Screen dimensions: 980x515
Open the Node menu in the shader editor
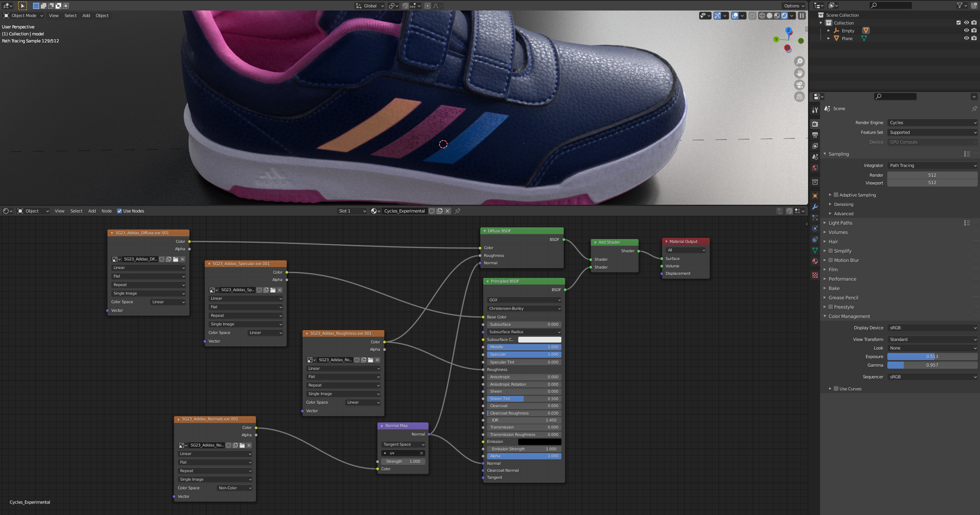coord(106,211)
